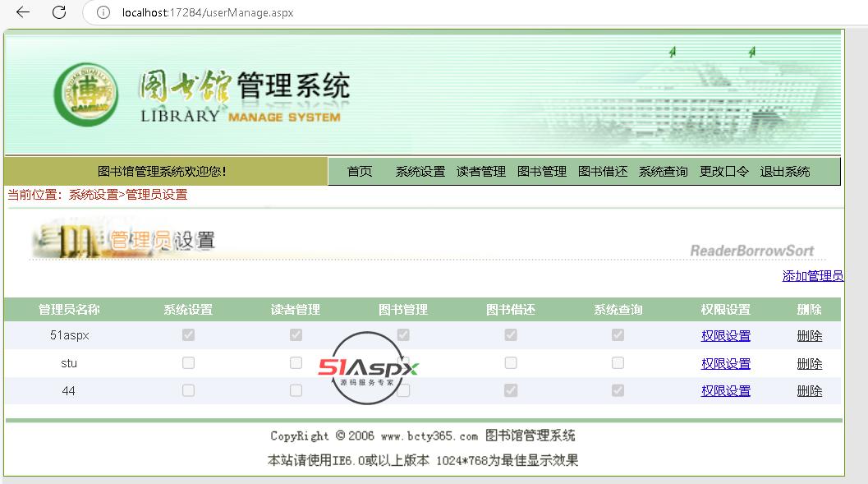The width and height of the screenshot is (868, 484).
Task: Open 权限设置 for admin 51aspx
Action: click(x=726, y=335)
